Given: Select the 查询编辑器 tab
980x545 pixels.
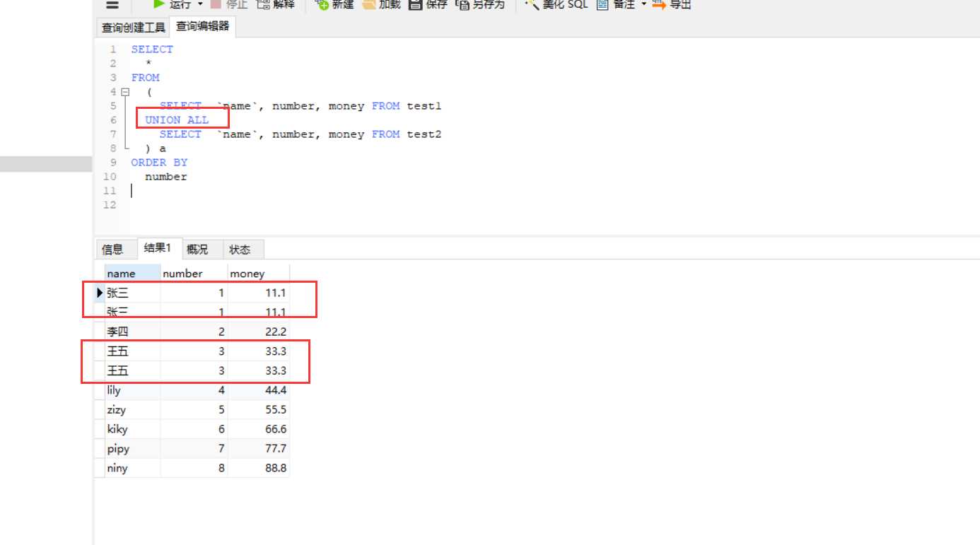Looking at the screenshot, I should [x=203, y=27].
